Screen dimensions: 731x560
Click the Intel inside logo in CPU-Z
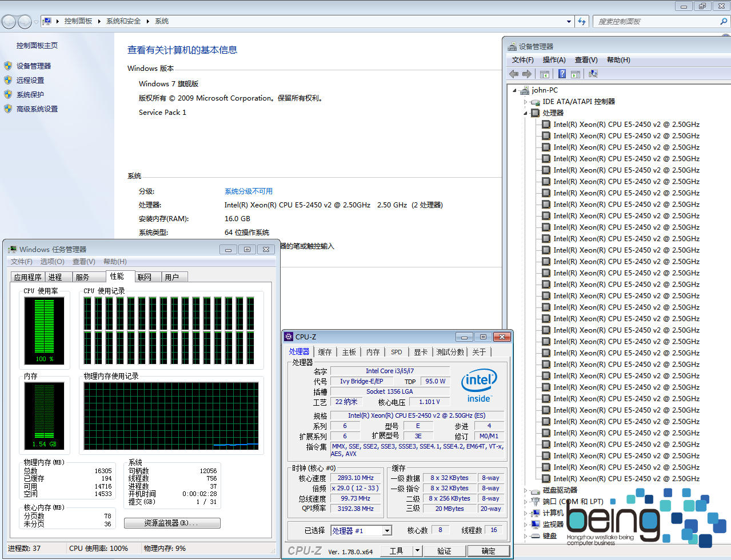click(479, 386)
